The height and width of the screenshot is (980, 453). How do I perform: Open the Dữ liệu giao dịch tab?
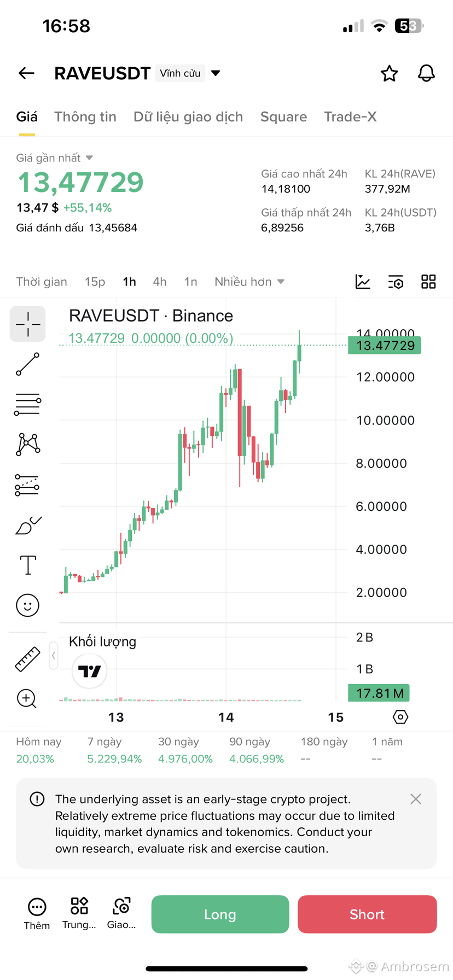tap(188, 116)
